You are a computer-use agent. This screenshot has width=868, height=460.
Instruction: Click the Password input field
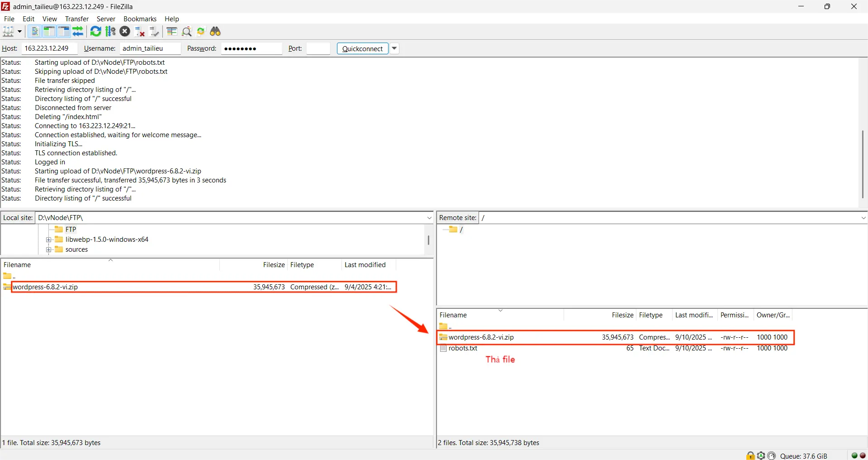pyautogui.click(x=251, y=48)
